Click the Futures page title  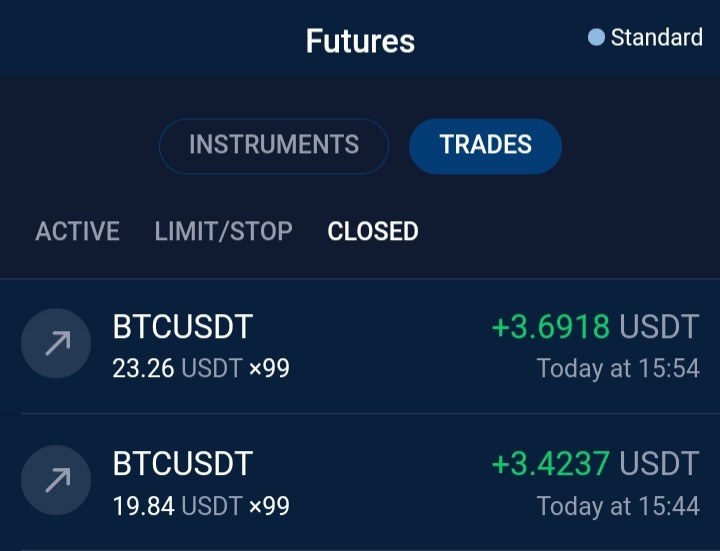point(360,41)
